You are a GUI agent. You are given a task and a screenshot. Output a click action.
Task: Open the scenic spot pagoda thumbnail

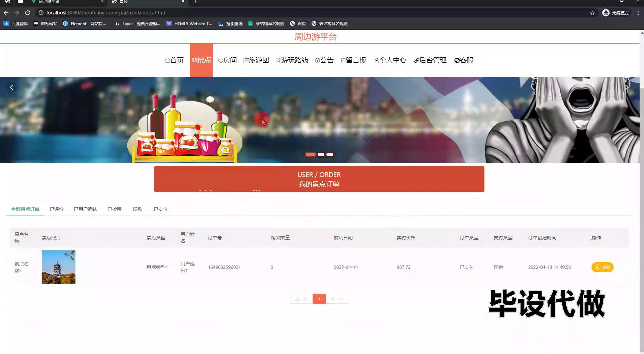pyautogui.click(x=58, y=267)
